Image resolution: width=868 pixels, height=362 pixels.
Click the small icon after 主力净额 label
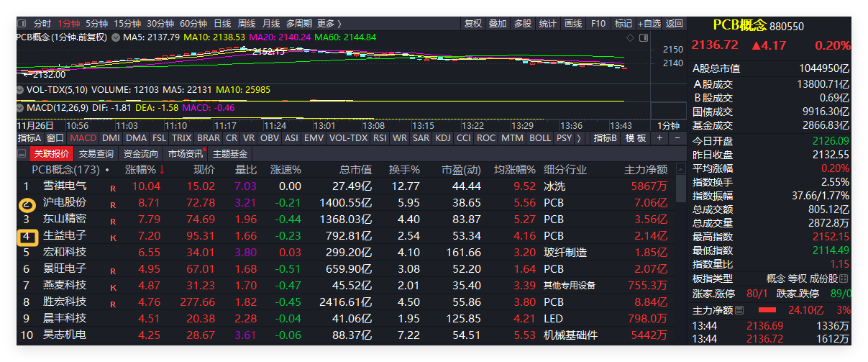pyautogui.click(x=739, y=310)
